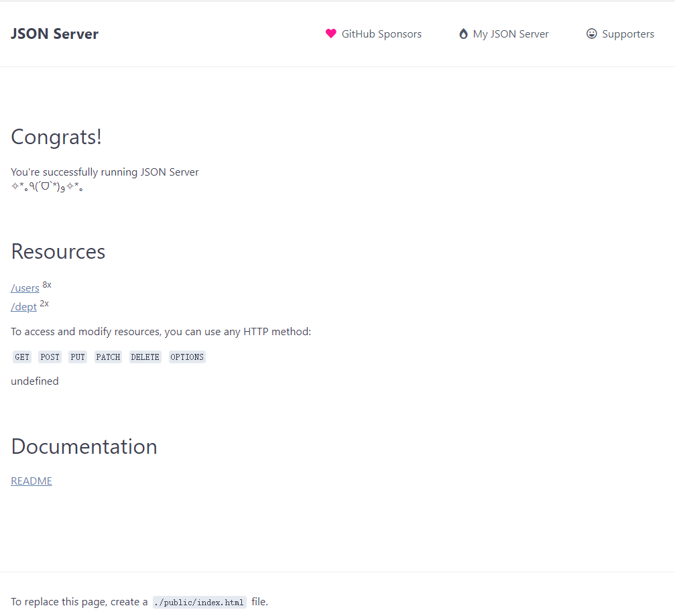Click the DELETE method label
Screen dimensions: 675x616
click(x=145, y=357)
